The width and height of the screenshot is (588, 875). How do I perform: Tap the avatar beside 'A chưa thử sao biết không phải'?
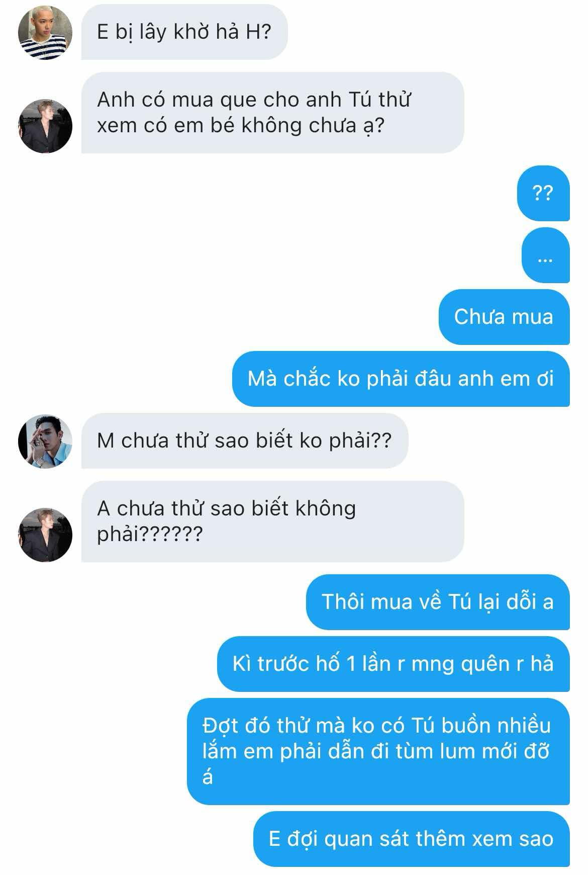45,535
